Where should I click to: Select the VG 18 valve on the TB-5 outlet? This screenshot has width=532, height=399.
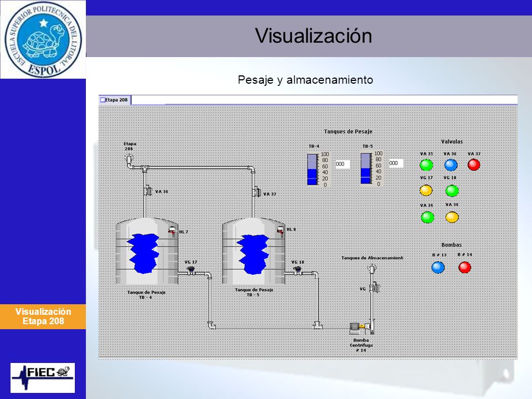click(x=298, y=270)
